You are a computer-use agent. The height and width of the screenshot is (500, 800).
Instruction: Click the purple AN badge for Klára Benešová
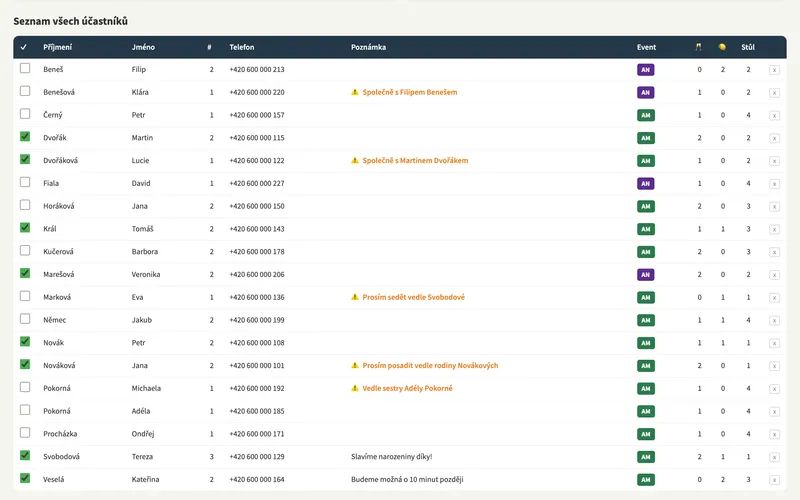(645, 92)
